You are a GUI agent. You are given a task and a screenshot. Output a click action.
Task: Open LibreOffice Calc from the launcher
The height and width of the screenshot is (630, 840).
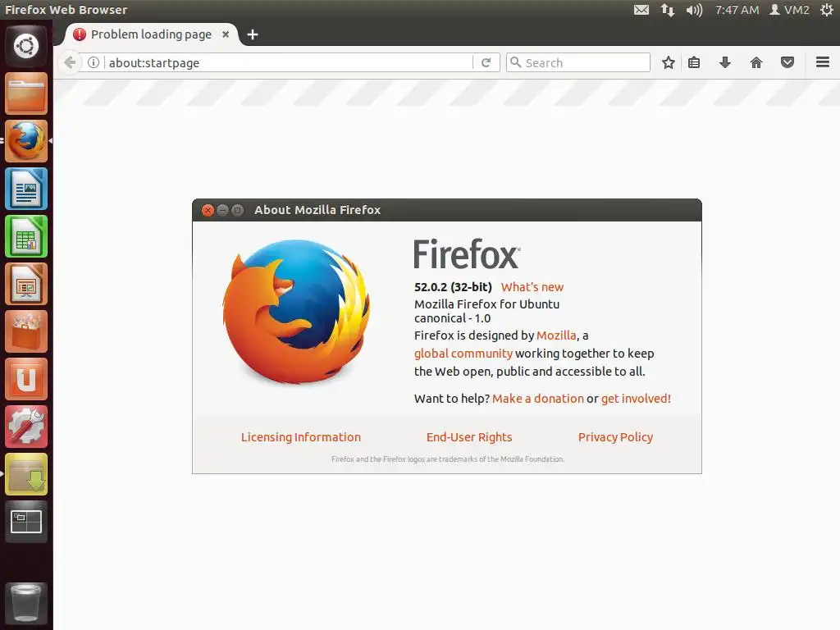(26, 236)
